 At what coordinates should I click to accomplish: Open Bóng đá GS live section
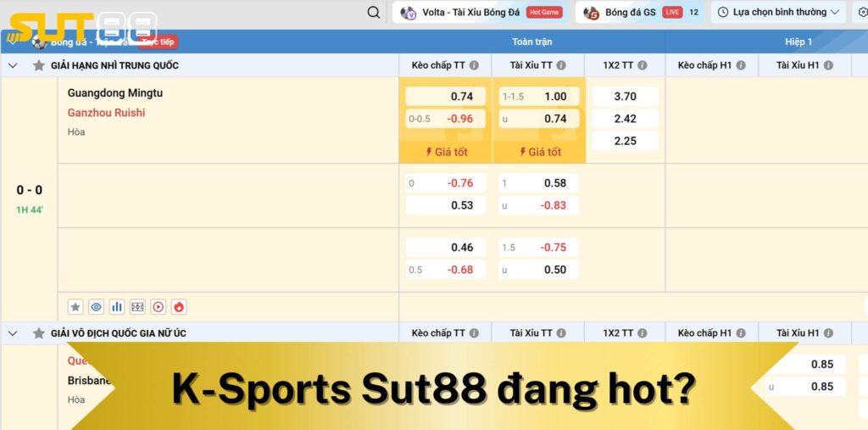(639, 12)
